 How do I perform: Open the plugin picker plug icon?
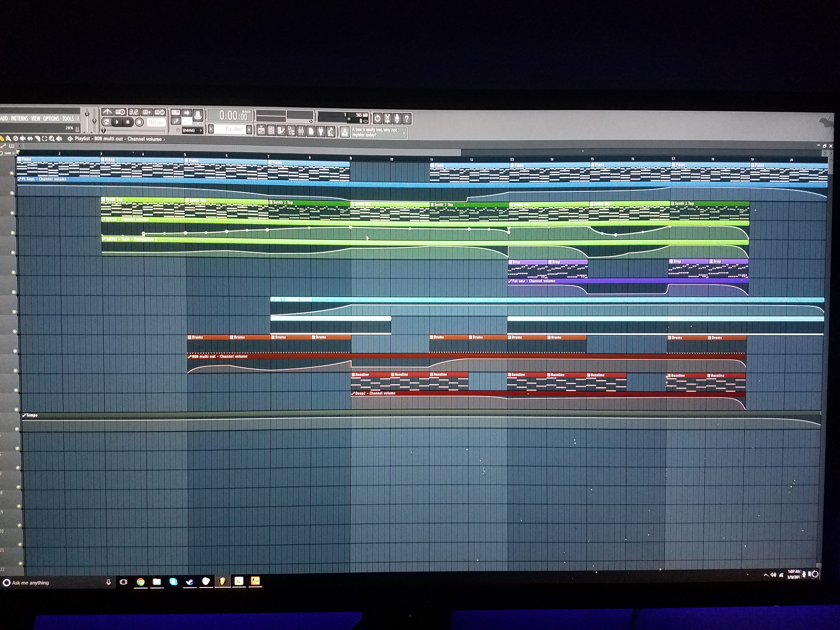[x=321, y=131]
